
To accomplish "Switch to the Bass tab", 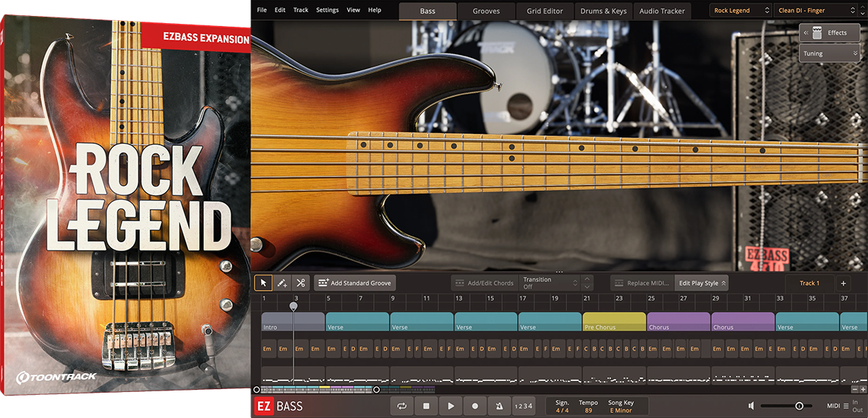I will click(427, 11).
